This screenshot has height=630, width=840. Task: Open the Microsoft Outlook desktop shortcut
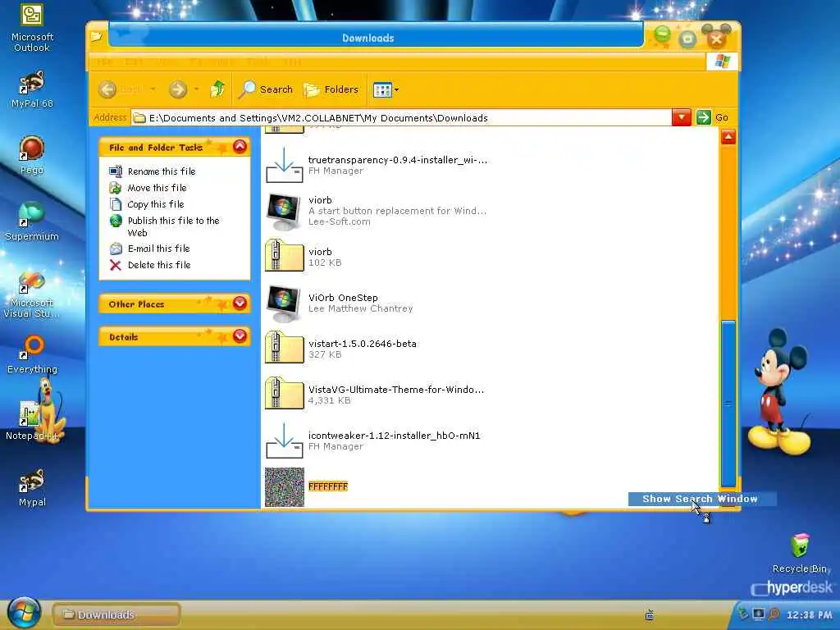32,28
